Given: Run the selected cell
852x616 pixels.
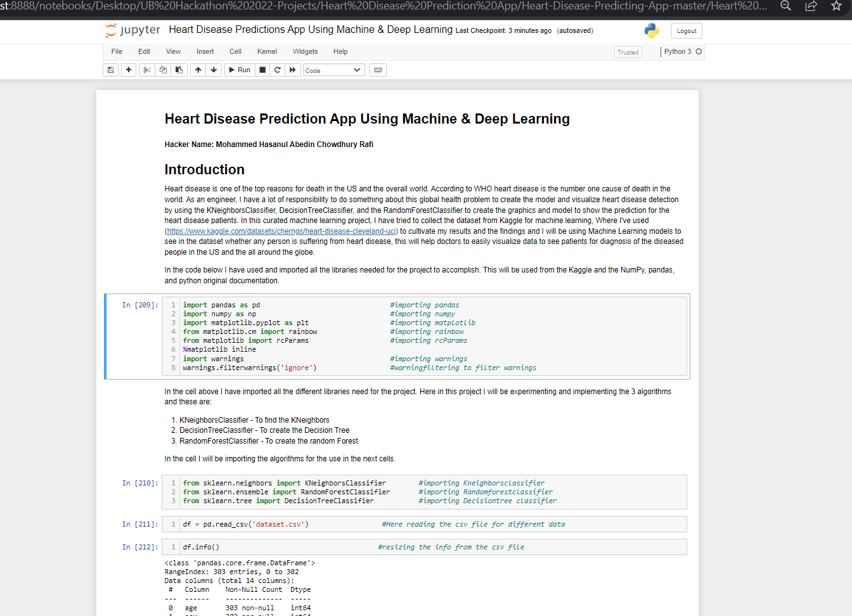Looking at the screenshot, I should [x=240, y=70].
